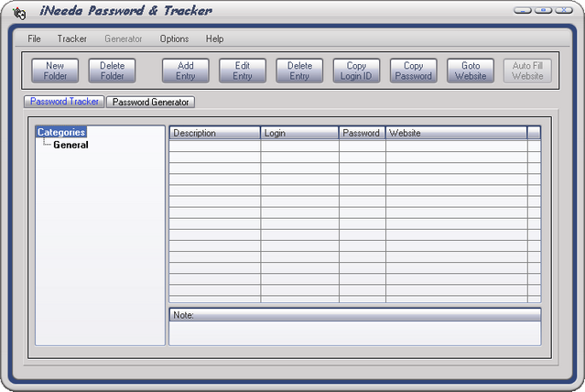Click the Copy Password button
Image resolution: width=585 pixels, height=392 pixels.
tap(414, 71)
